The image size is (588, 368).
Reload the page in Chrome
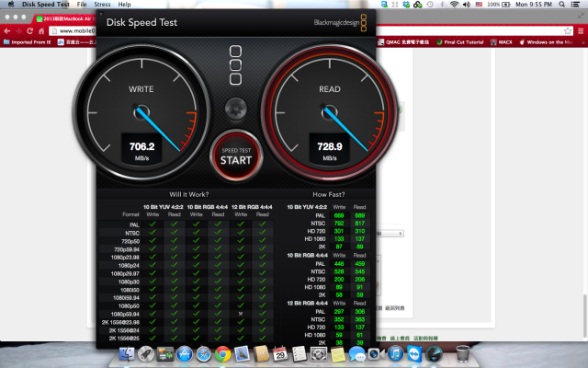(x=30, y=30)
